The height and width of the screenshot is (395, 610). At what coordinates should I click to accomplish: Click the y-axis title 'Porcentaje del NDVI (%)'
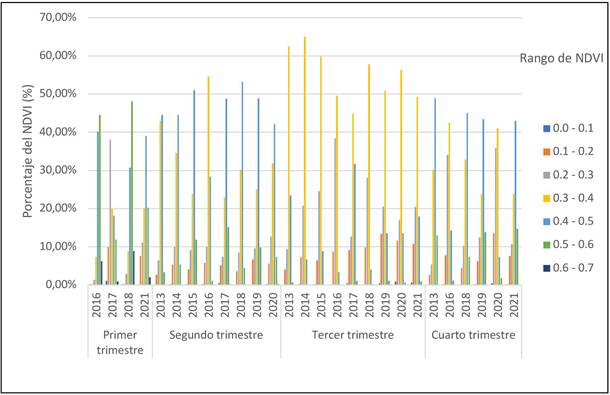(x=28, y=151)
